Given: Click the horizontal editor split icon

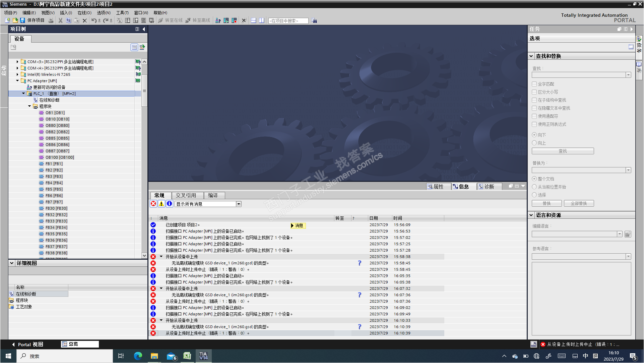Looking at the screenshot, I should click(254, 20).
